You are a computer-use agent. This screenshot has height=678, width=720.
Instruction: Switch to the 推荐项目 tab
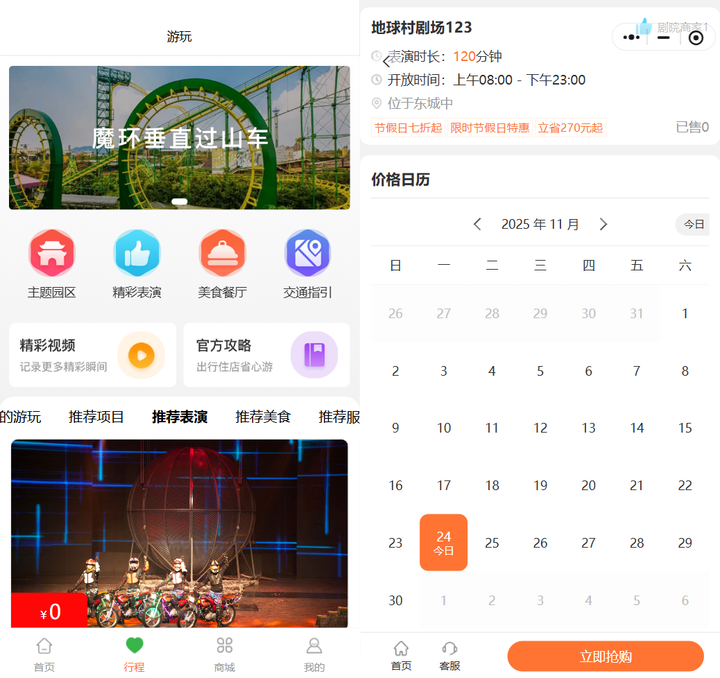[x=97, y=417]
